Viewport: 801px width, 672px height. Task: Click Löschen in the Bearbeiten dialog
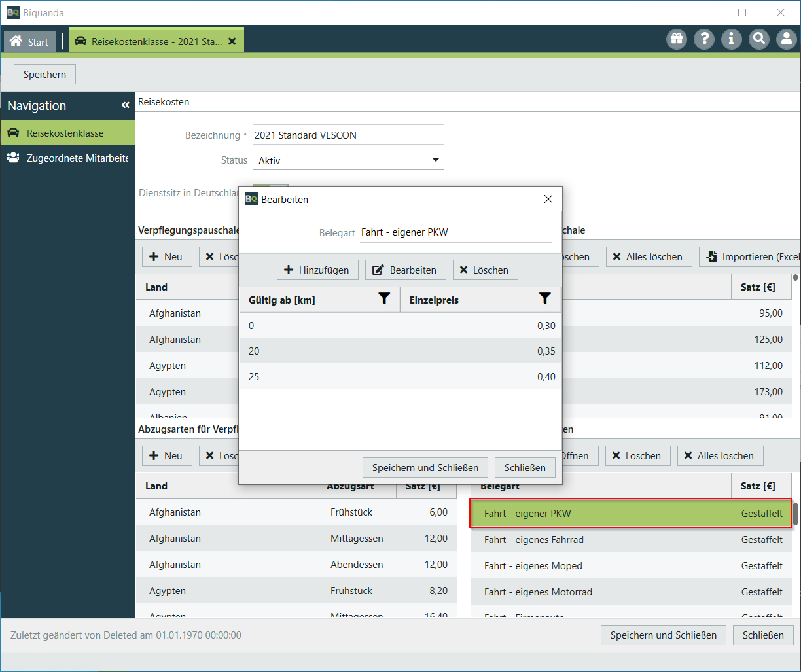pyautogui.click(x=485, y=270)
